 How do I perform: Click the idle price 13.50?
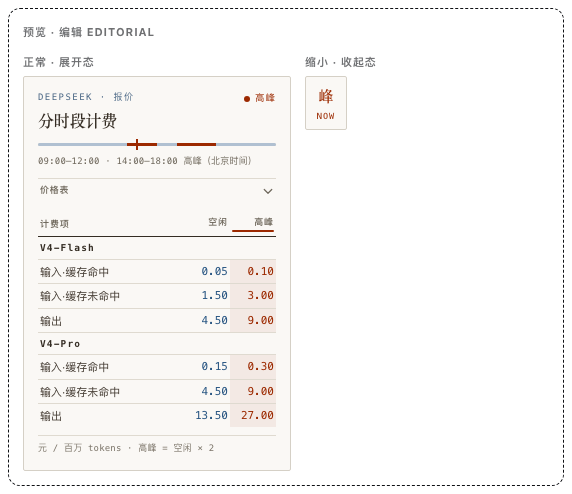point(211,415)
